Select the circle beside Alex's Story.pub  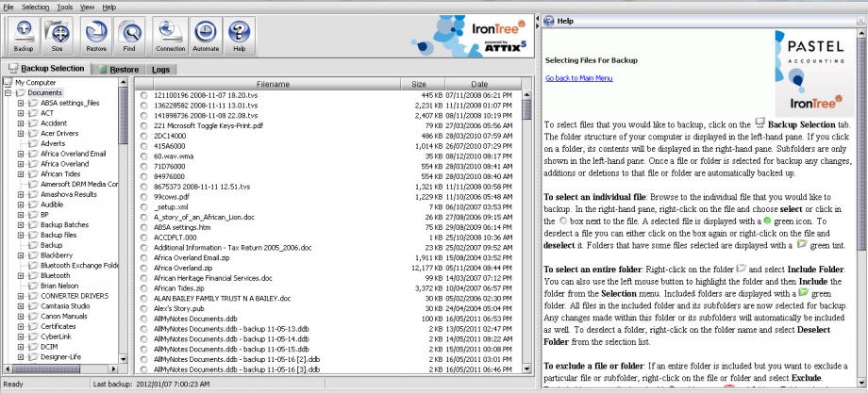(144, 309)
